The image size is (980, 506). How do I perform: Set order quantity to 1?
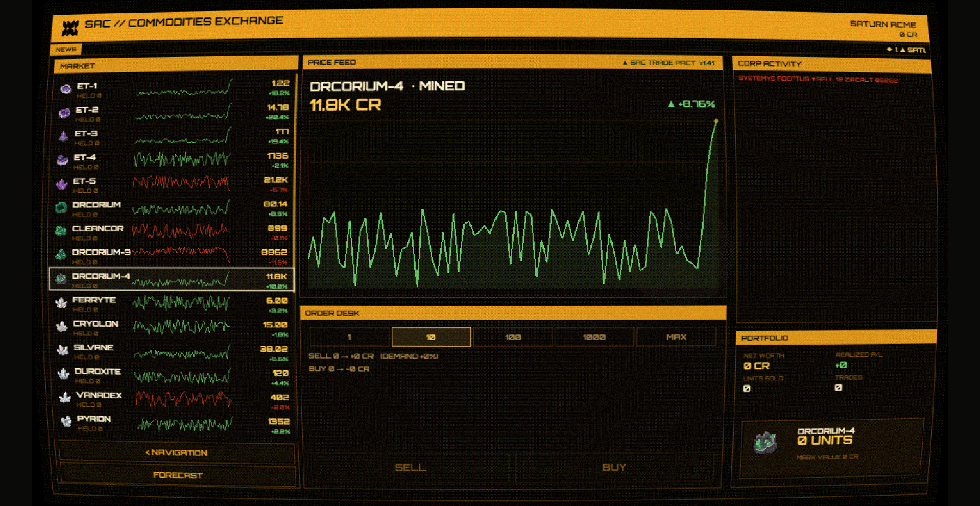349,337
